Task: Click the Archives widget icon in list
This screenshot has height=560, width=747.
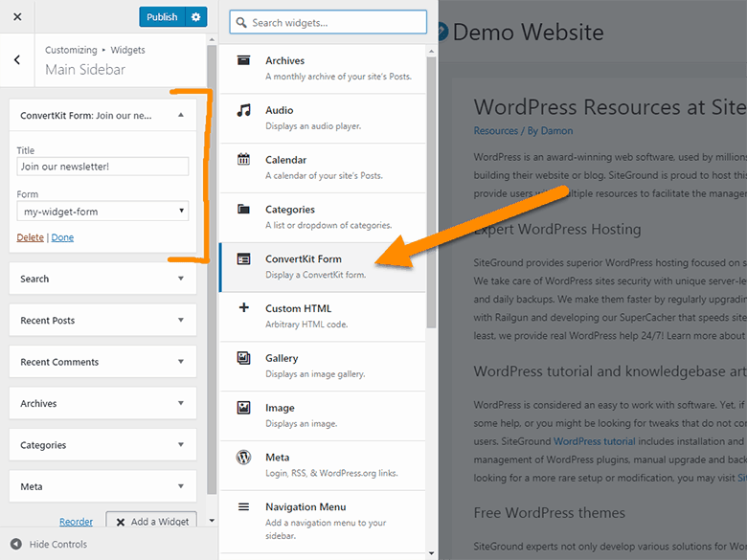Action: (243, 60)
